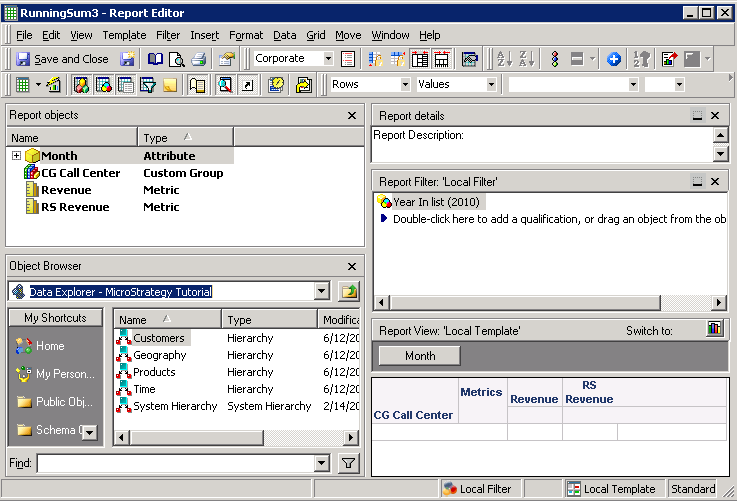The height and width of the screenshot is (501, 737).
Task: Click the blue plus add icon
Action: tap(613, 59)
